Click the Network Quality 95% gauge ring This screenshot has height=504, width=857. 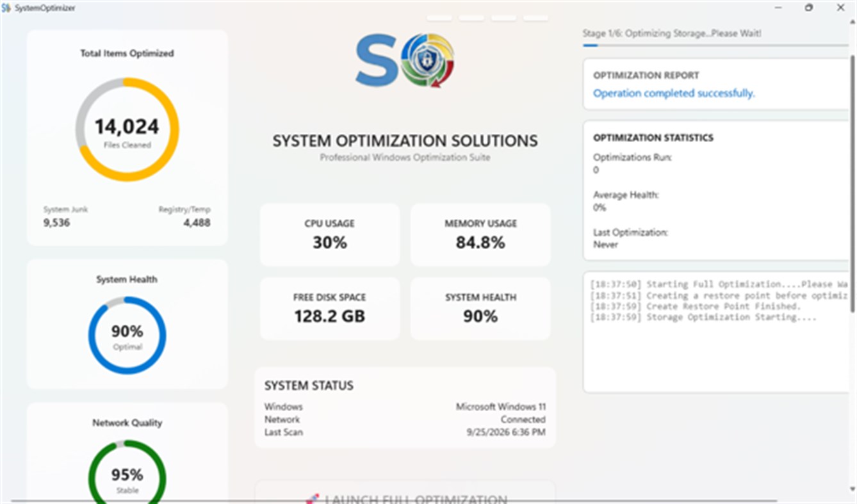pos(127,471)
